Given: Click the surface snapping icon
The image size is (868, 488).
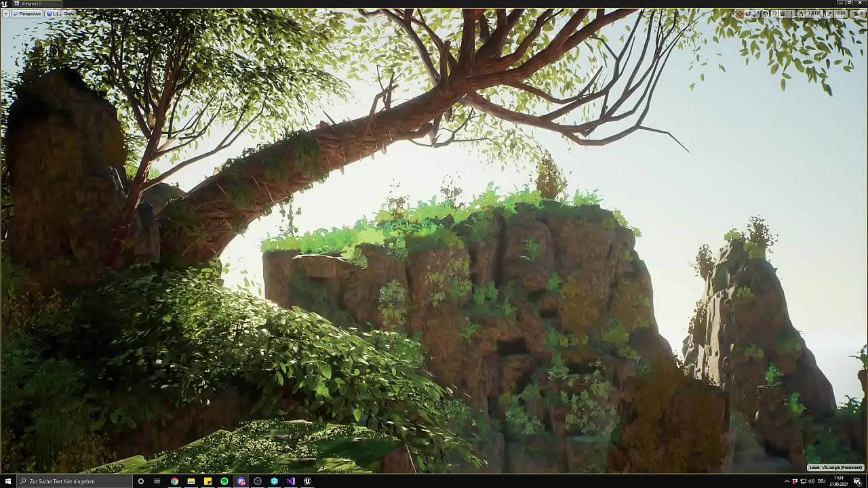Looking at the screenshot, I should point(774,14).
